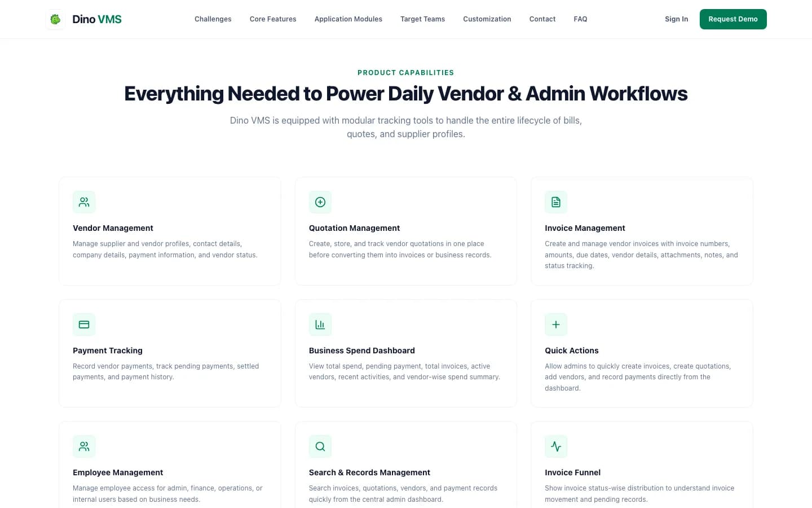Select the Quotation Management card title
Viewport: 812px width, 508px height.
tap(354, 228)
